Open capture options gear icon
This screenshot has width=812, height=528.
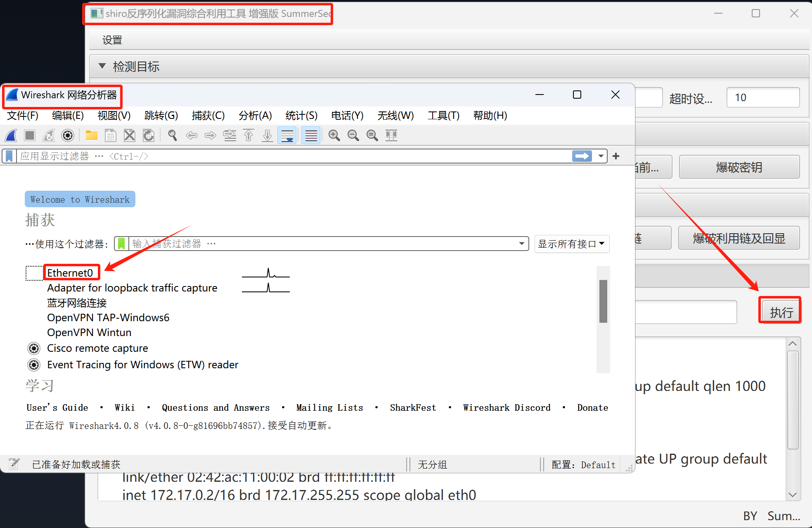point(68,135)
